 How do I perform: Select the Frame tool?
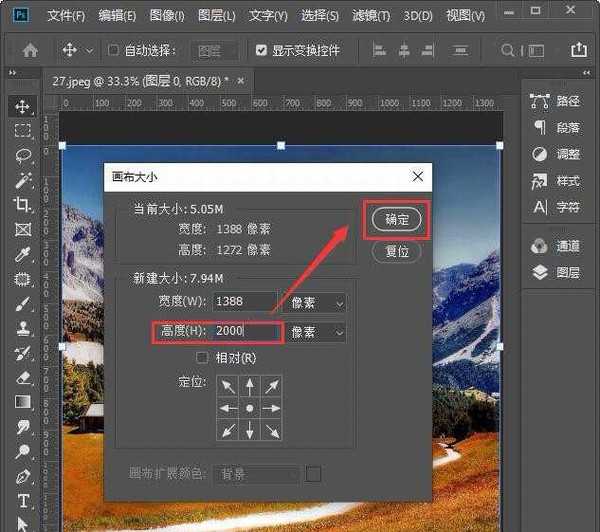tap(23, 230)
